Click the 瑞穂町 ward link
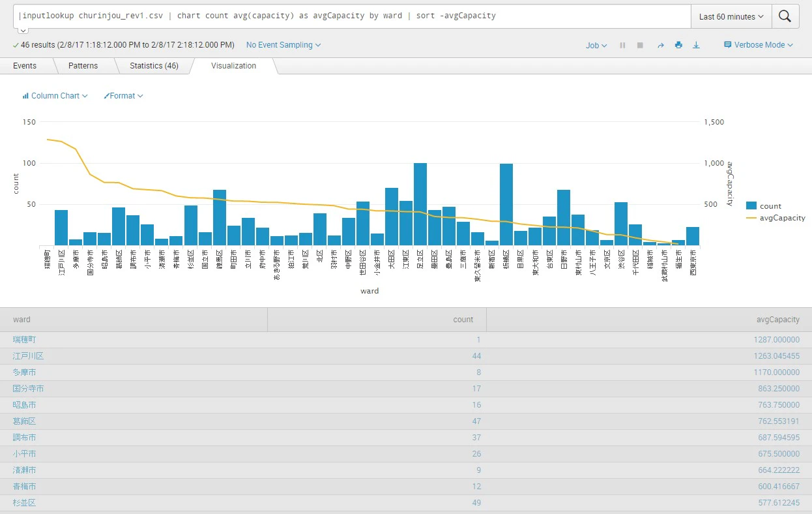Screen dimensions: 812x514 pyautogui.click(x=25, y=340)
